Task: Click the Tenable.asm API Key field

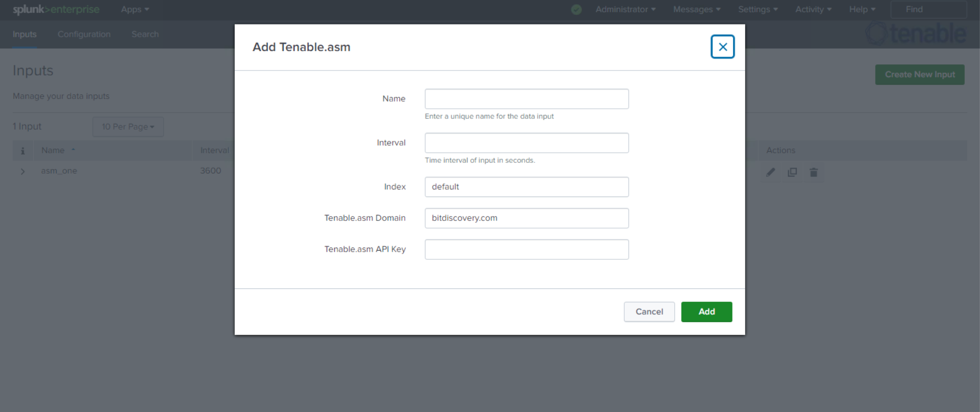Action: (x=526, y=250)
